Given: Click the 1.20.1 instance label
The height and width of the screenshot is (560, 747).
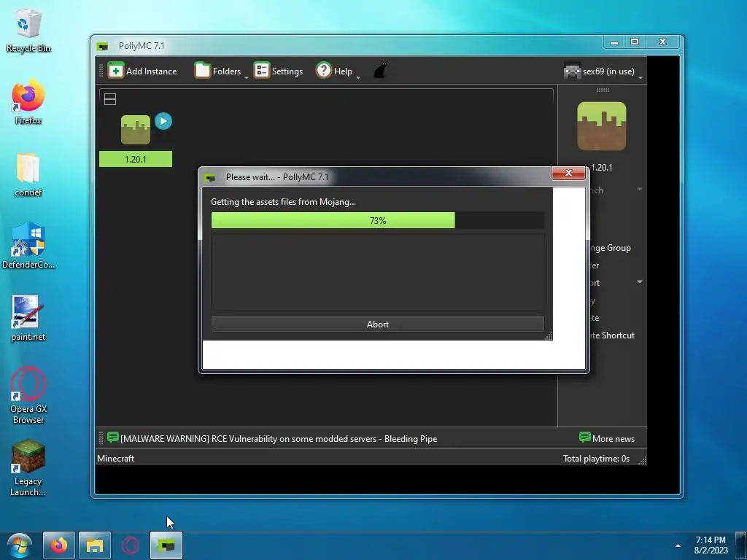Looking at the screenshot, I should point(135,159).
